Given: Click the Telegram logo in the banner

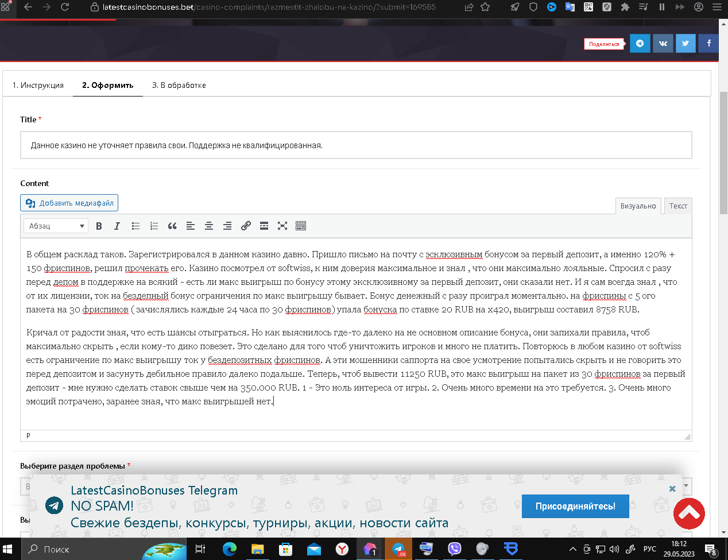Looking at the screenshot, I should coord(55,505).
